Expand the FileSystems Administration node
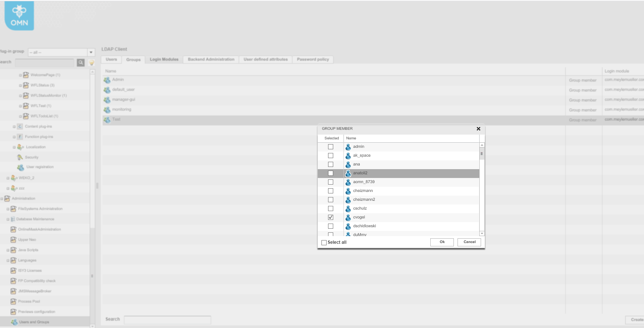The height and width of the screenshot is (328, 644). pos(8,209)
